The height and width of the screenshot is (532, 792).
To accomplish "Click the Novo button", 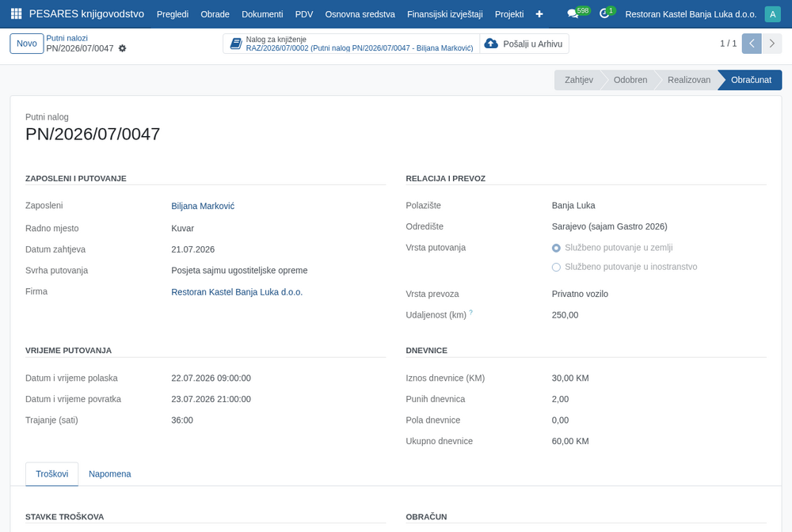I will pos(27,44).
